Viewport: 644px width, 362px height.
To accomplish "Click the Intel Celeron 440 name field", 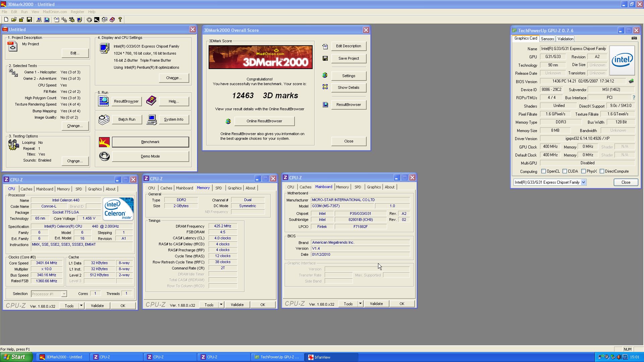I will [66, 200].
